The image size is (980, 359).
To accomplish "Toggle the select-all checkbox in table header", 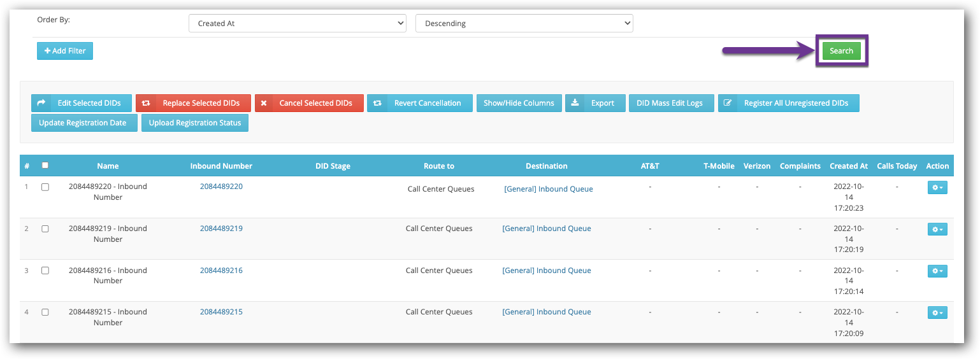I will point(45,165).
